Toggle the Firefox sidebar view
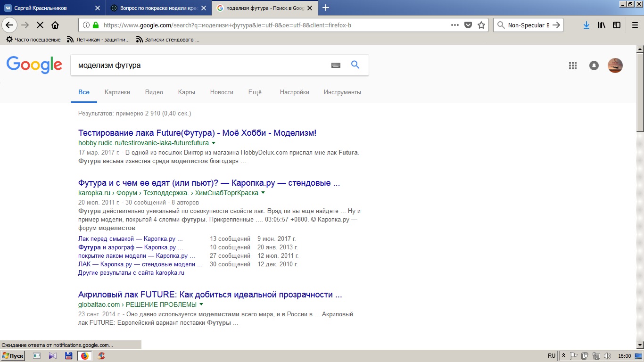 617,25
